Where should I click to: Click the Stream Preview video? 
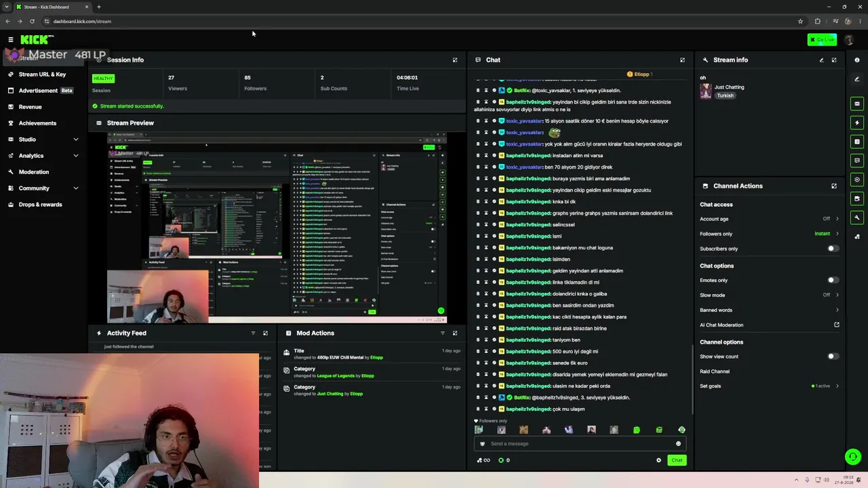[277, 228]
